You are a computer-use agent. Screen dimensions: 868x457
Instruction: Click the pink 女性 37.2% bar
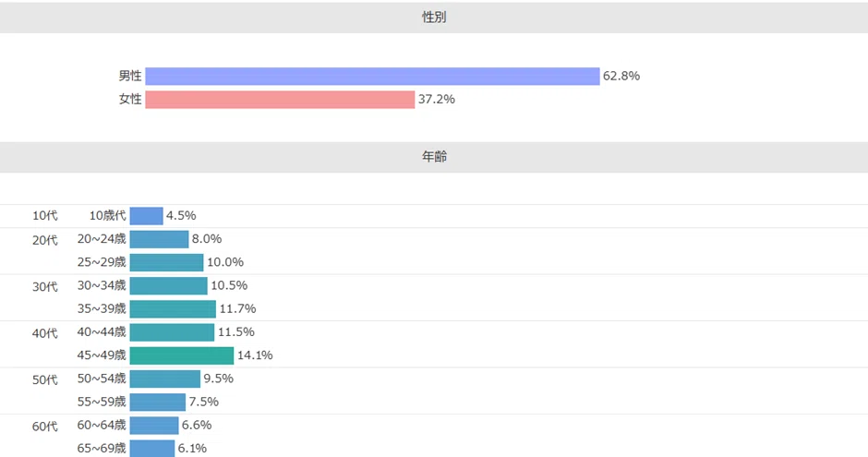coord(280,100)
